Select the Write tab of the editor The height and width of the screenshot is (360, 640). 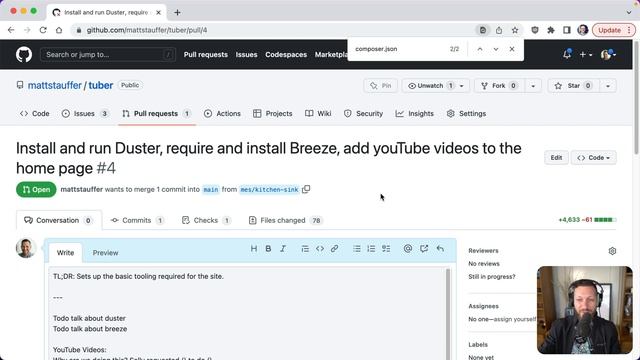pos(65,253)
